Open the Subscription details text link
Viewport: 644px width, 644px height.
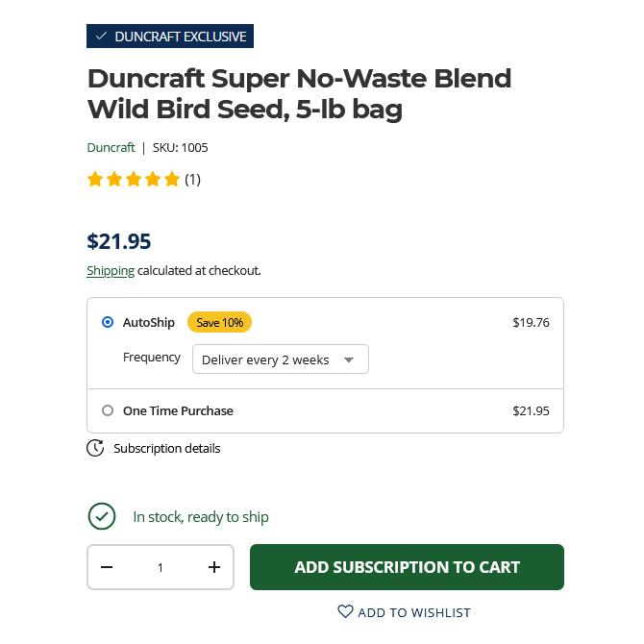point(166,448)
